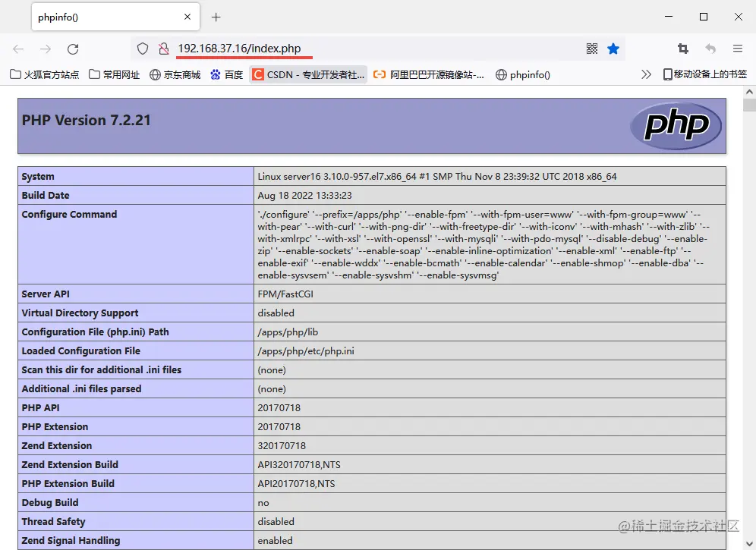The height and width of the screenshot is (550, 756).
Task: Click the vertical scrollbar thumb
Action: coord(749,105)
